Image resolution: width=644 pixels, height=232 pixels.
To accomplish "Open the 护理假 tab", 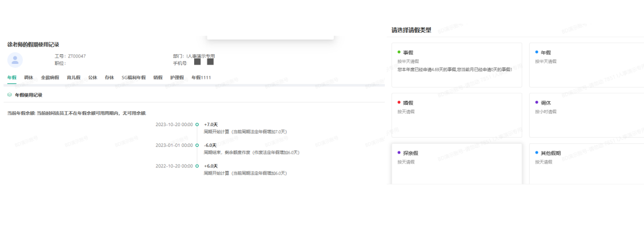I will [x=177, y=77].
